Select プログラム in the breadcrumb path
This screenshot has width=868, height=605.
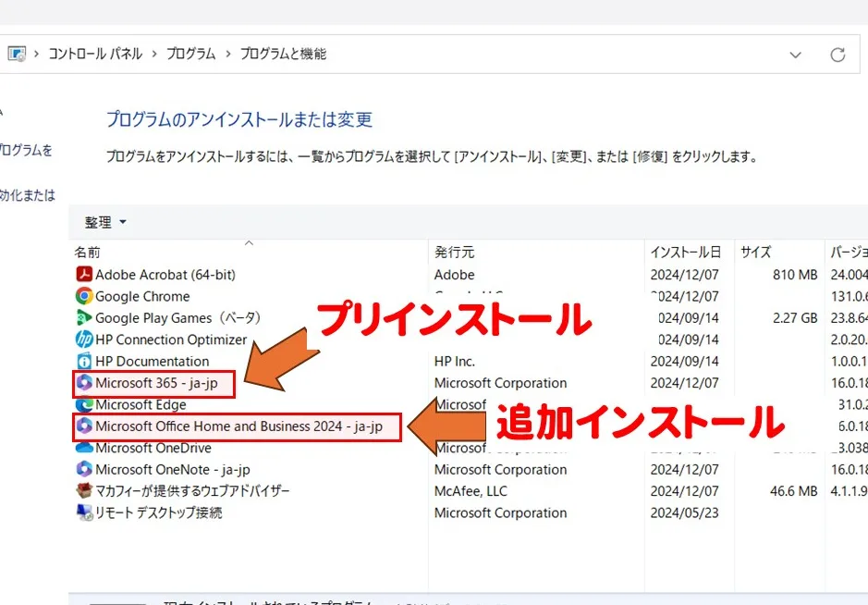pyautogui.click(x=190, y=54)
